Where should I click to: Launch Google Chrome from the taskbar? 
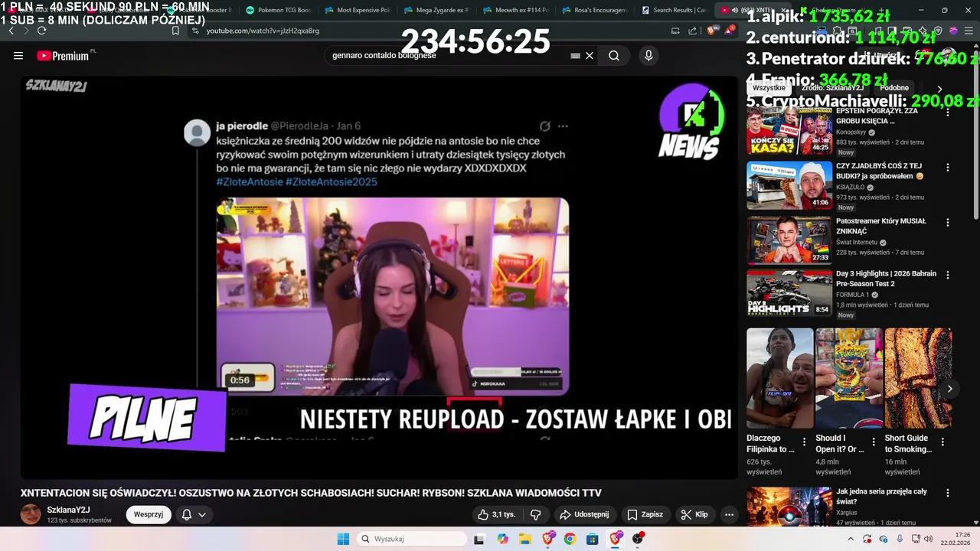pyautogui.click(x=570, y=539)
